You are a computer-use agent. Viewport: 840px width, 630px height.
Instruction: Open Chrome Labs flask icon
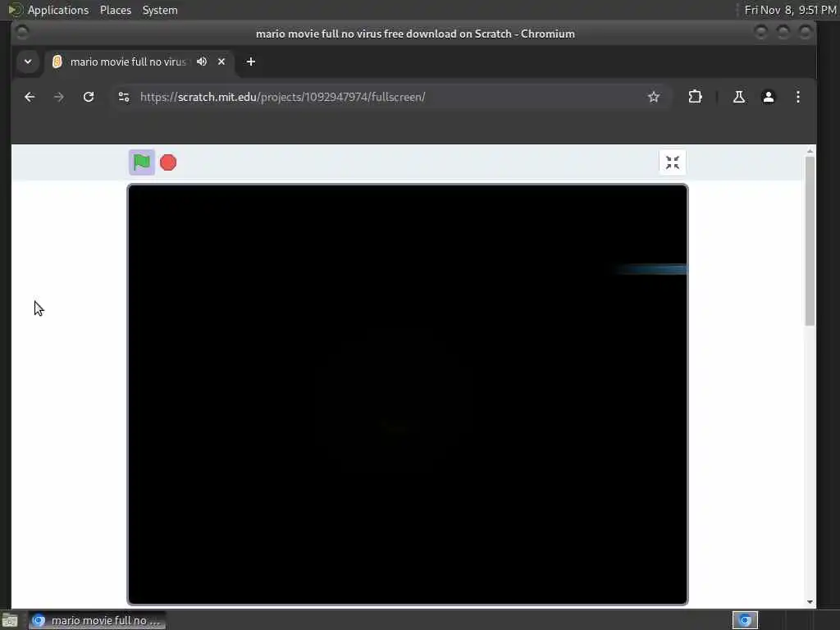pyautogui.click(x=739, y=97)
